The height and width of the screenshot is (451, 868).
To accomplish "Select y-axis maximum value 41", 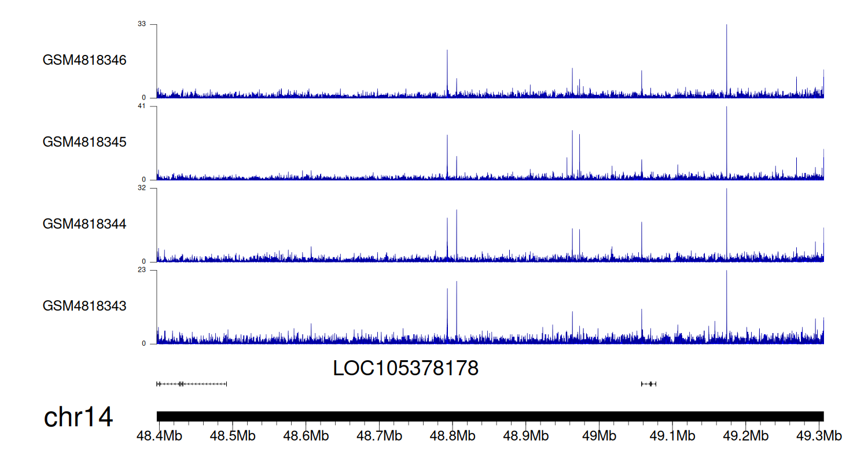I will click(142, 106).
